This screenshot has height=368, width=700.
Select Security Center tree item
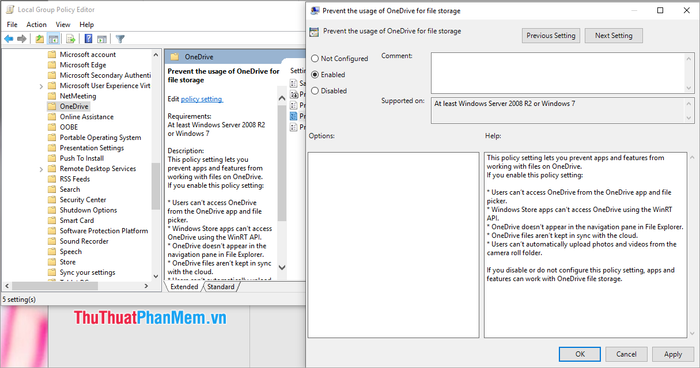[83, 200]
